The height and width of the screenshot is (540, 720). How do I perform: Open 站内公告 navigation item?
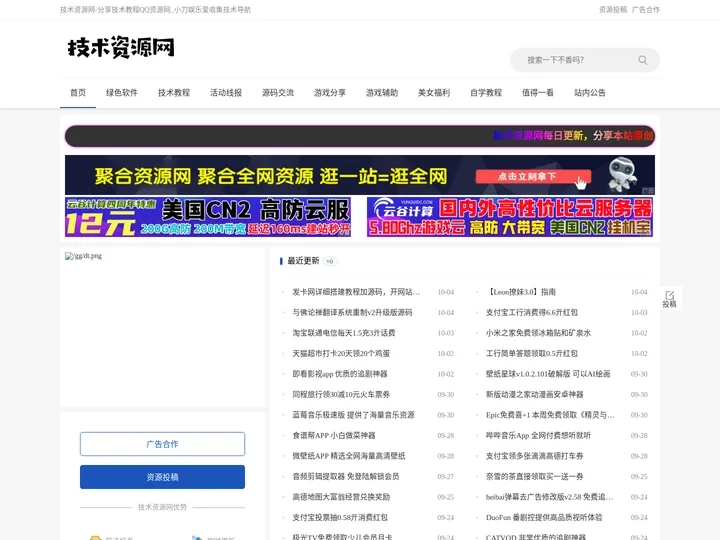(x=590, y=93)
